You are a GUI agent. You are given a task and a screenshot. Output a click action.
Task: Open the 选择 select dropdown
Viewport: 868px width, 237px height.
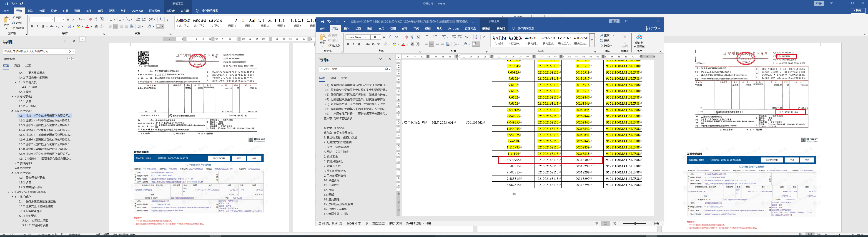606,46
